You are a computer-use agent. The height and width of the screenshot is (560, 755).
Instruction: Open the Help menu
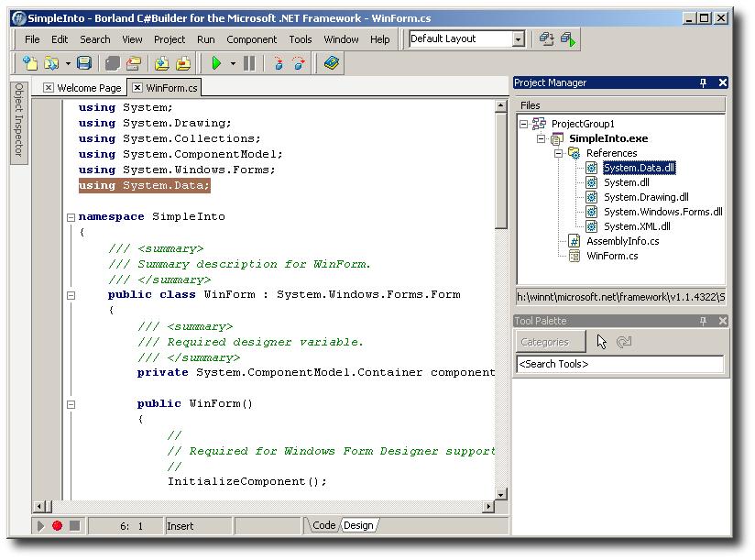tap(380, 39)
